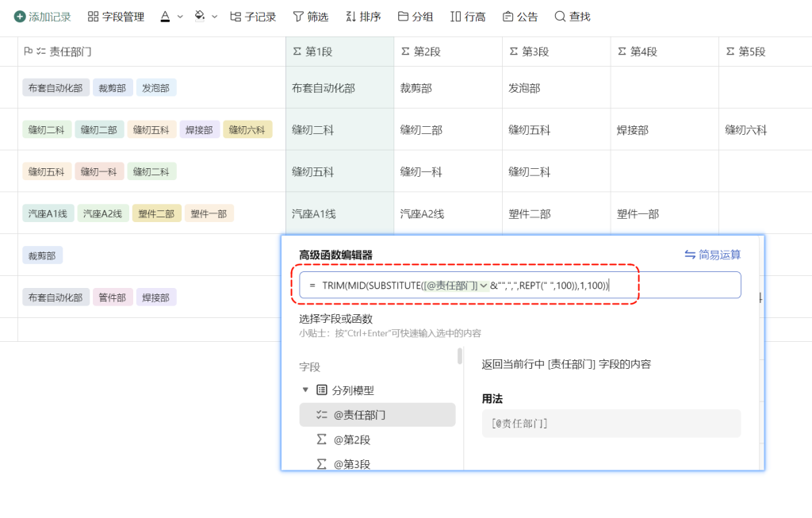Click the 缝纫一科 tag in third row

tap(99, 171)
